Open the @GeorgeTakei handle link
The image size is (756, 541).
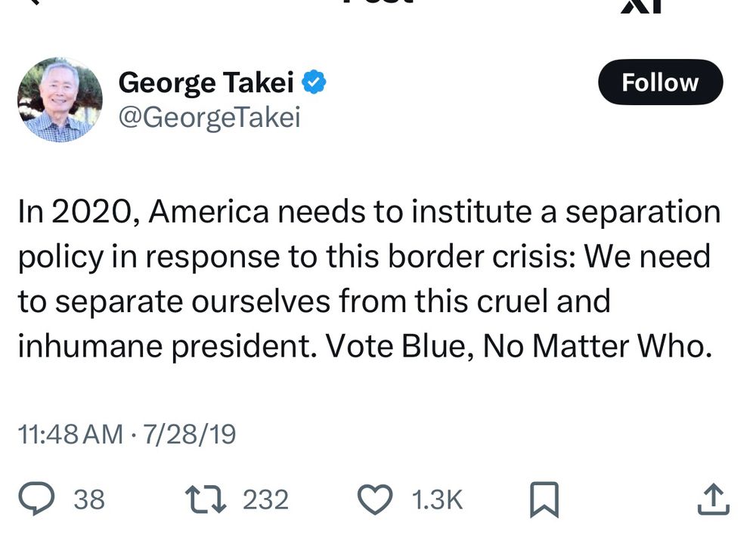[209, 117]
